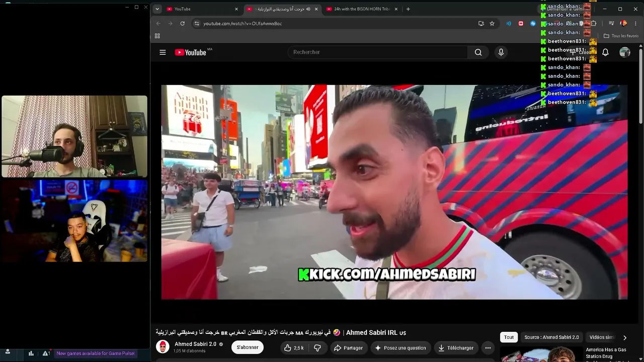
Task: Open the Chrome profile avatar
Action: pyautogui.click(x=623, y=23)
